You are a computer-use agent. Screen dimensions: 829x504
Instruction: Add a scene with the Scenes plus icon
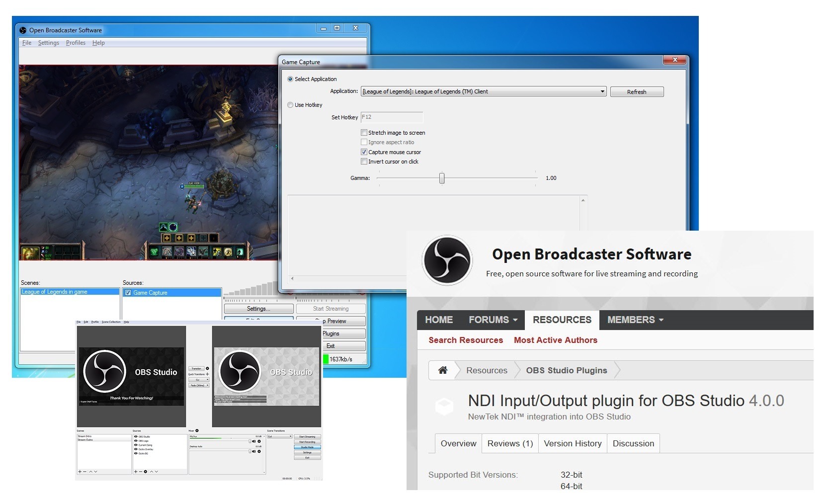(80, 471)
